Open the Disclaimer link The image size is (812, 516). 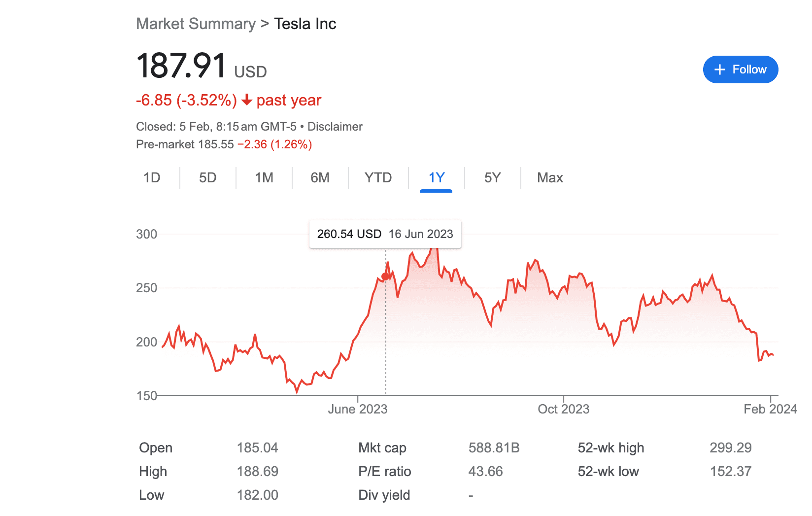pyautogui.click(x=335, y=127)
